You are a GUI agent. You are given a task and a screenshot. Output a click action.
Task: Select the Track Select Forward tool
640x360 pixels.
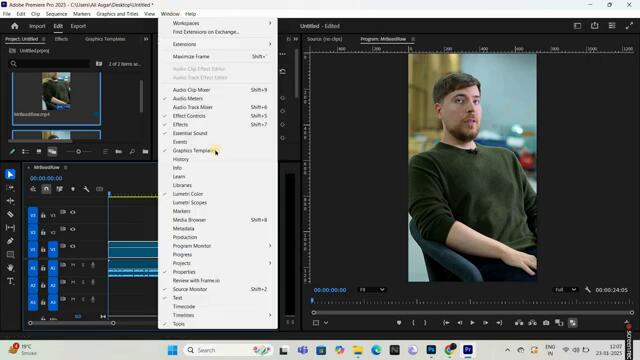coord(10,188)
